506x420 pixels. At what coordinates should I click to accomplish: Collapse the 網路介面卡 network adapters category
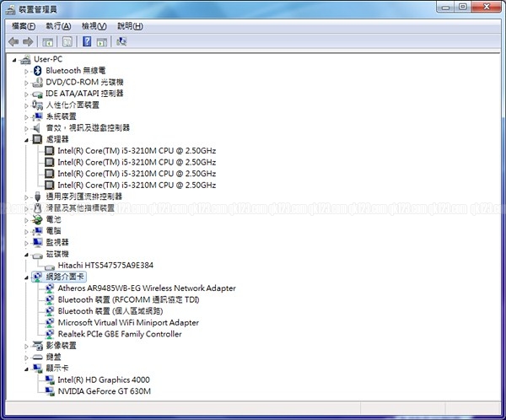tap(27, 277)
